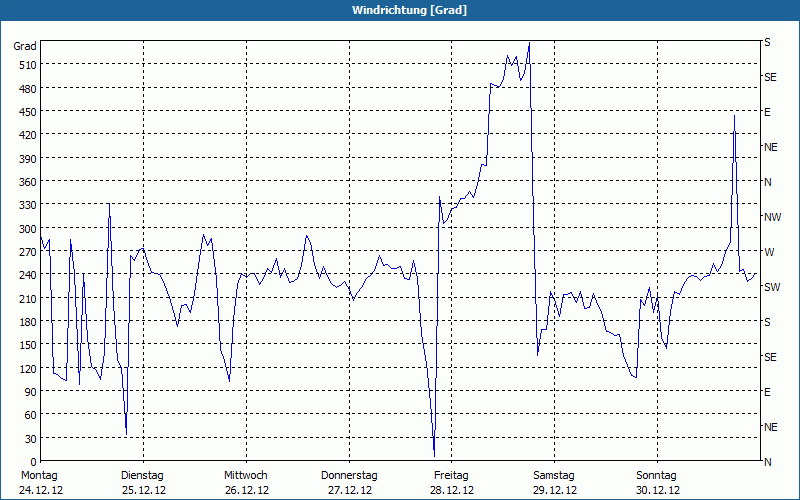Select the 60 degree axis label
This screenshot has height=500, width=800.
click(31, 415)
